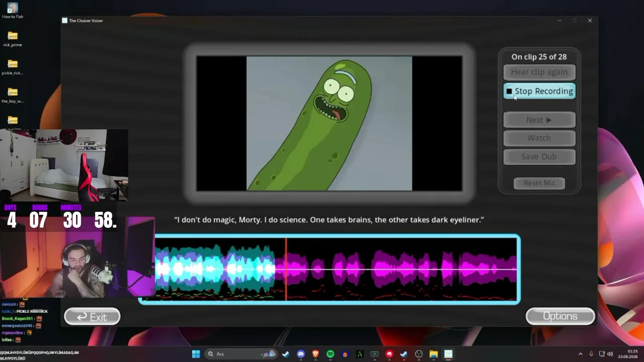This screenshot has height=362, width=644.
Task: Click the taskbar search box labeled Ara
Action: [240, 354]
